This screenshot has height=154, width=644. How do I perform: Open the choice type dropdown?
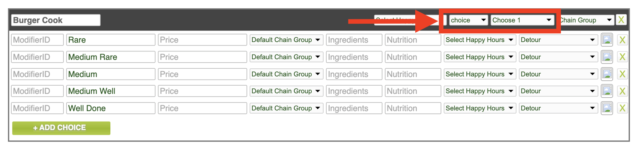(468, 20)
